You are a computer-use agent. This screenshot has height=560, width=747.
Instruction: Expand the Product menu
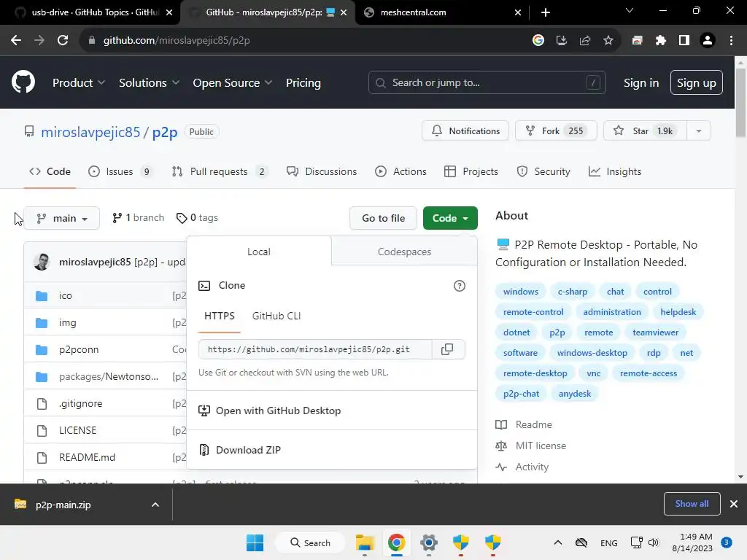(79, 83)
